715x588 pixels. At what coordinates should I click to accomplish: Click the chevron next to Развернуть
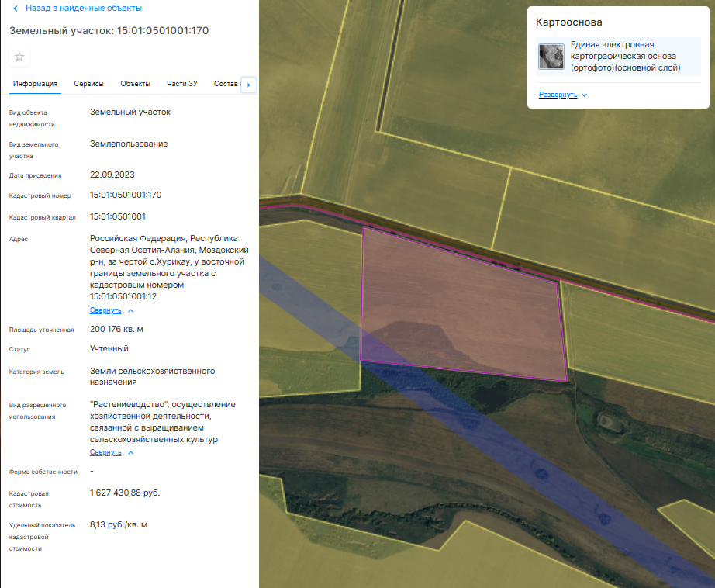(585, 95)
